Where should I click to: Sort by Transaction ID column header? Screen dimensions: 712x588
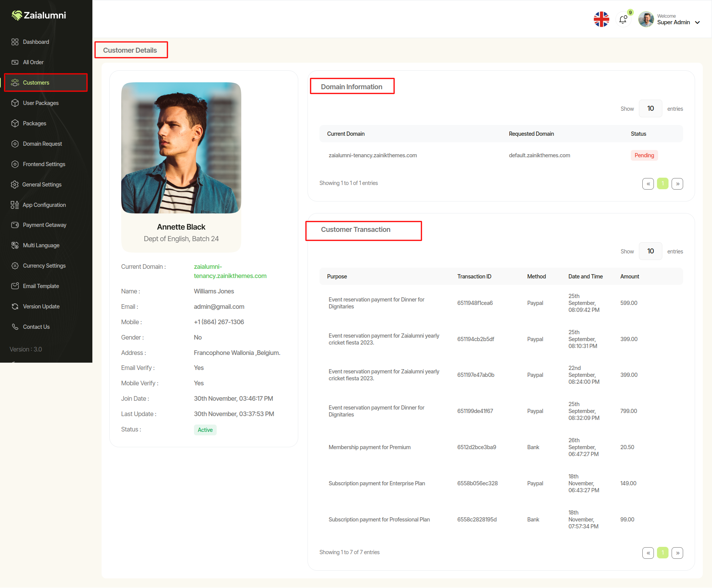click(x=474, y=277)
